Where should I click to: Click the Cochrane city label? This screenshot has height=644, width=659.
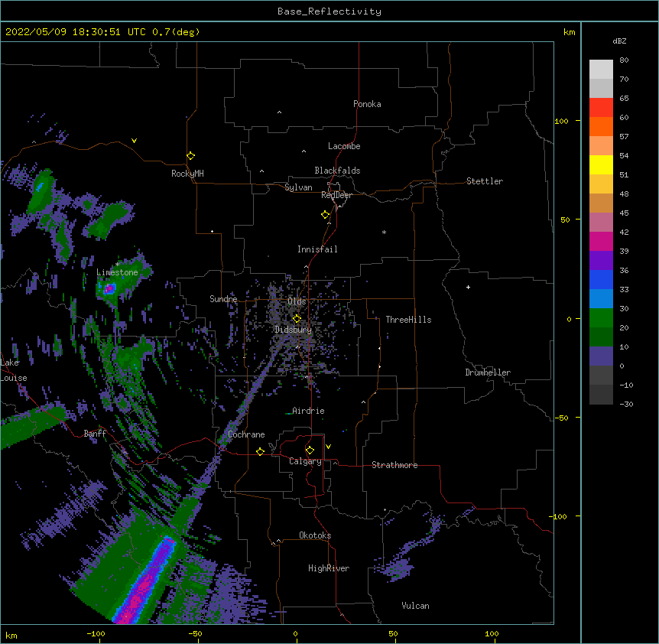pyautogui.click(x=246, y=434)
